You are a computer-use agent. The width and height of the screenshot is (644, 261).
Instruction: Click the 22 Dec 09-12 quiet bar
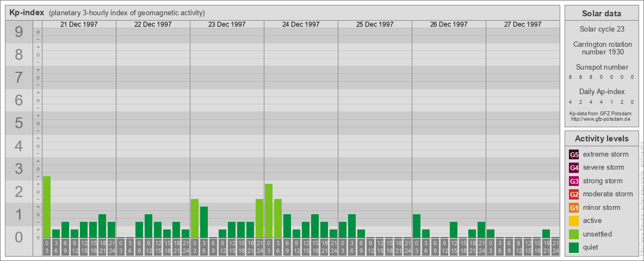click(148, 226)
